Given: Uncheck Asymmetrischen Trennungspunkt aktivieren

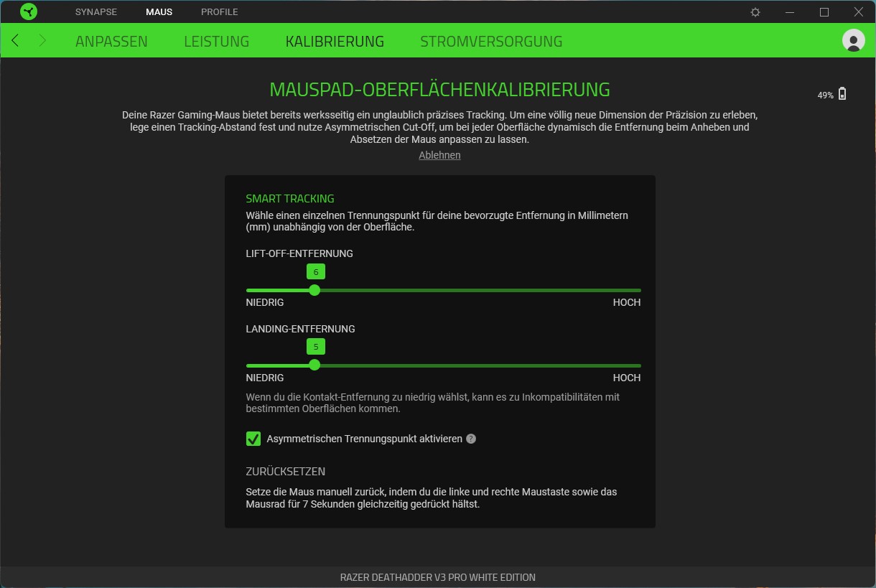Looking at the screenshot, I should click(253, 439).
